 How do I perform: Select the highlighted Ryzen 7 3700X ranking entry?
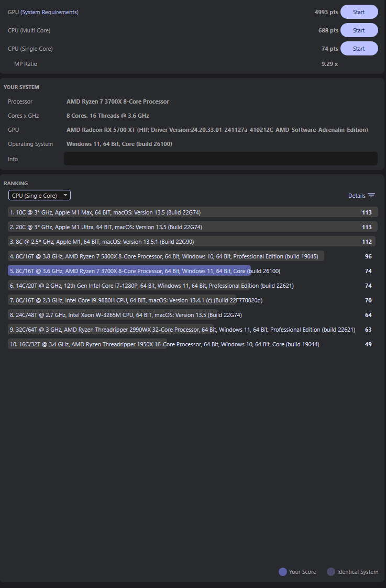pos(193,271)
